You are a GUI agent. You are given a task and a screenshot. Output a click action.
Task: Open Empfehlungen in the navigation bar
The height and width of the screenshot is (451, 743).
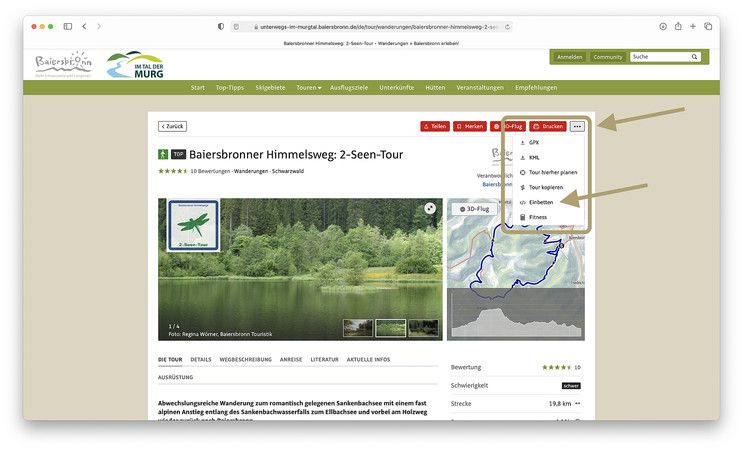[x=536, y=88]
